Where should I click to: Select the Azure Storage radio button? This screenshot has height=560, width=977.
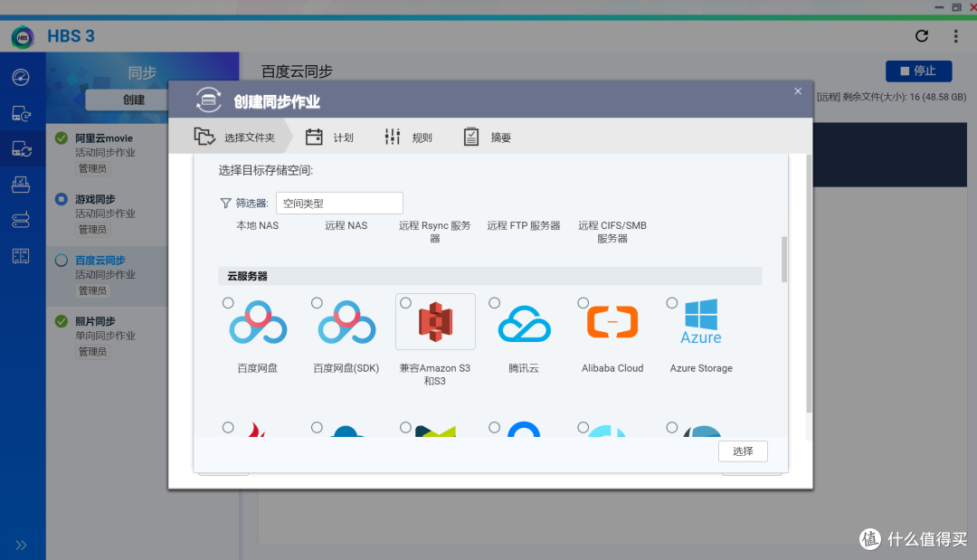pyautogui.click(x=671, y=303)
